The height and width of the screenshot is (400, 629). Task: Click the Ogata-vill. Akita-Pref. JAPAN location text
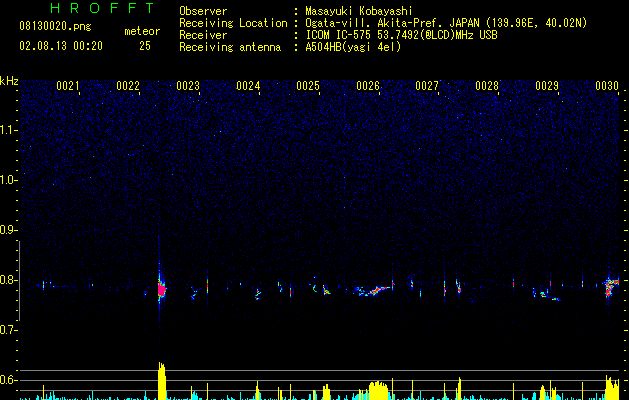click(x=446, y=23)
